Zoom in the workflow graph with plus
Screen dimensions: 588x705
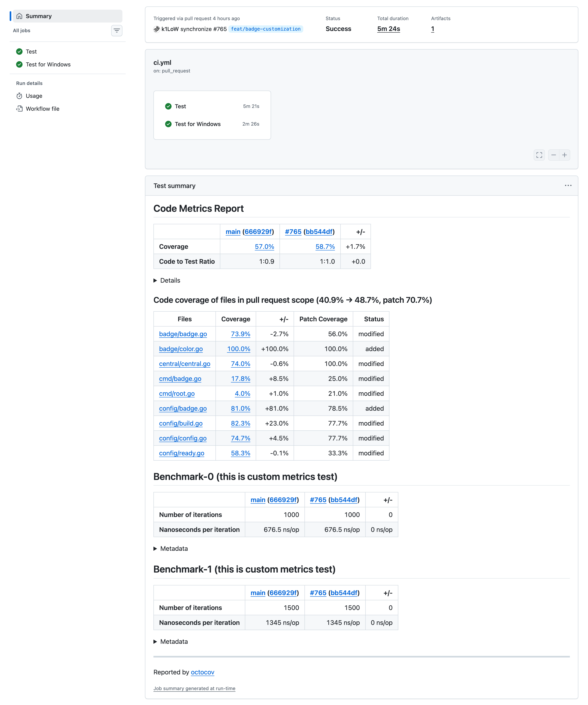pos(564,155)
